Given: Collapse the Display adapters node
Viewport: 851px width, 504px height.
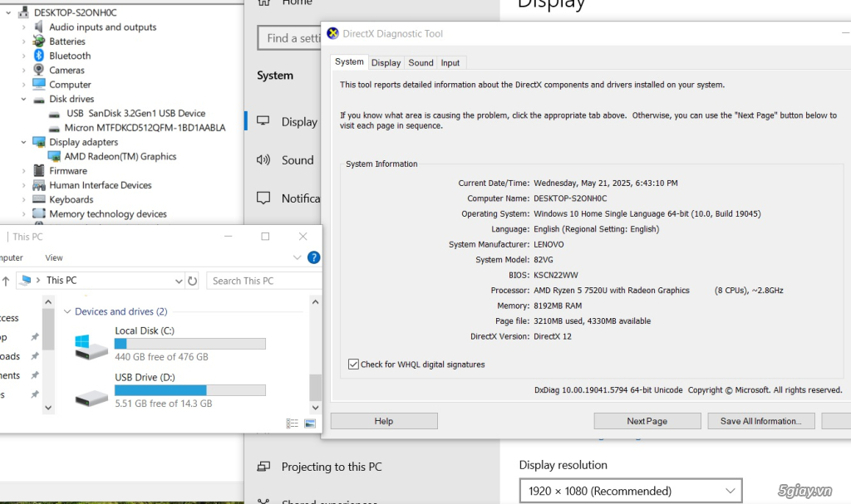Looking at the screenshot, I should click(23, 142).
